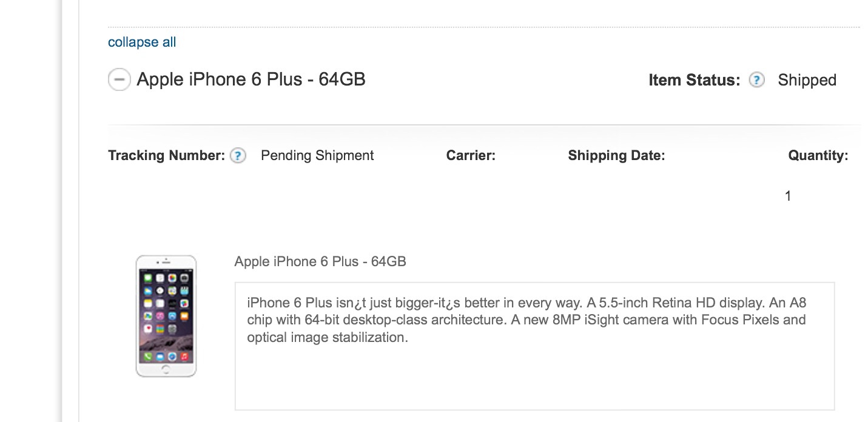Click the quantity value 1
Screen dimensions: 868x422
click(x=788, y=196)
